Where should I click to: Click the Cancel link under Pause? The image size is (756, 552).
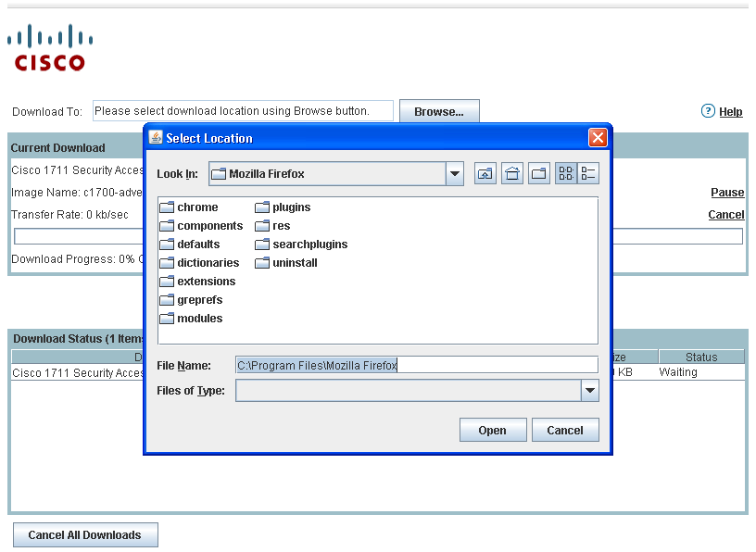coord(726,215)
